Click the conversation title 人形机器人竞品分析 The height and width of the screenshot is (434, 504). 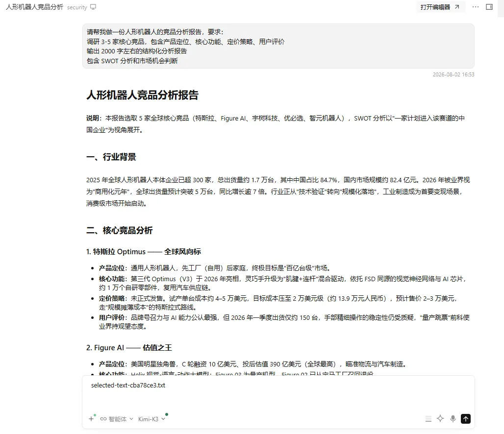point(34,7)
